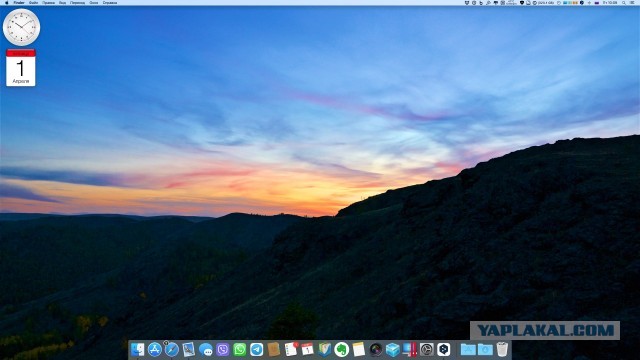Open the Calendar icon in the Dock
640x360 pixels.
pos(307,349)
